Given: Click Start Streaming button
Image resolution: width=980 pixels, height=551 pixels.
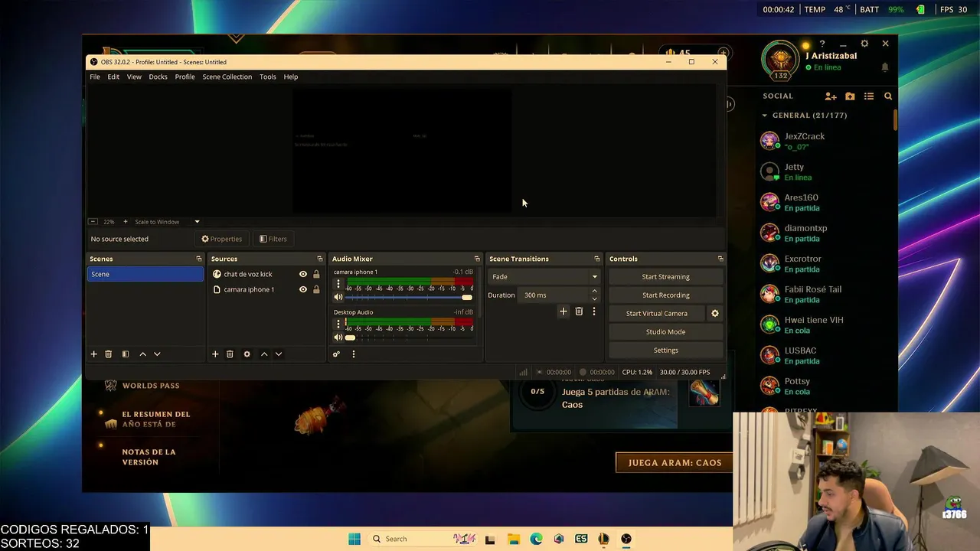Looking at the screenshot, I should 665,277.
